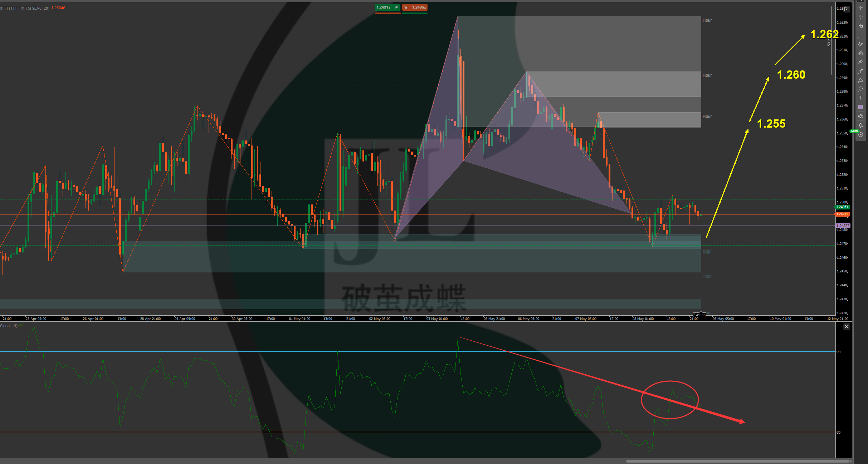The width and height of the screenshot is (868, 464).
Task: Pick the second crosshair marker tool
Action: (860, 16)
